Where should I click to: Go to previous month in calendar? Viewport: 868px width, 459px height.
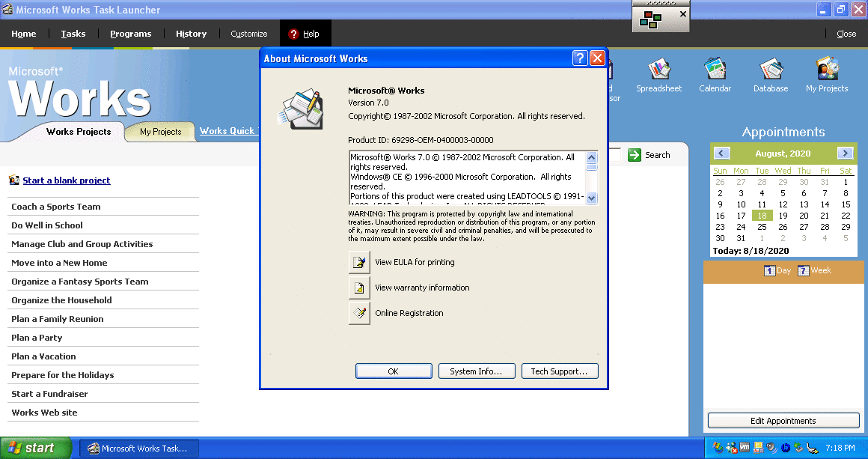[x=722, y=153]
